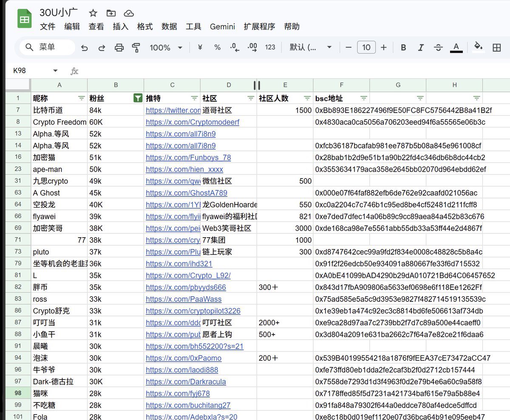Redo the last action
Image resolution: width=510 pixels, height=420 pixels.
tap(102, 48)
